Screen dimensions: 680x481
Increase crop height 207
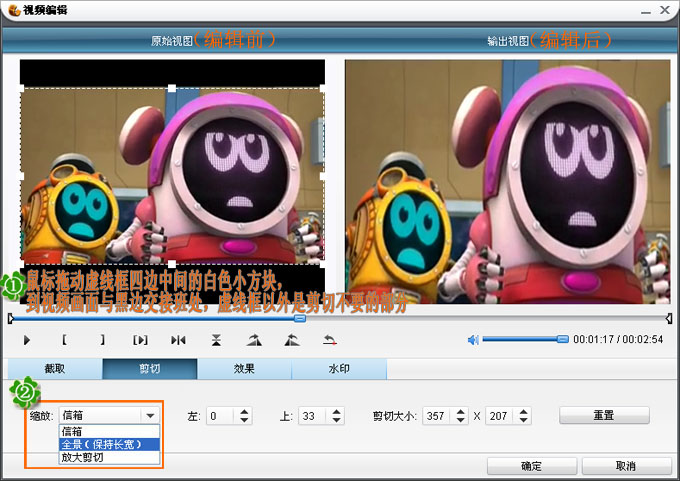[x=523, y=412]
